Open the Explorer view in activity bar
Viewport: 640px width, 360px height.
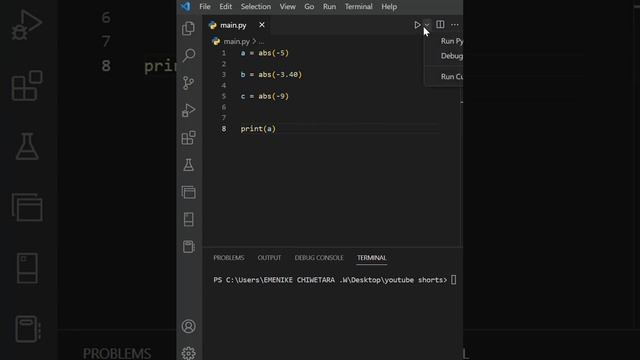click(188, 29)
